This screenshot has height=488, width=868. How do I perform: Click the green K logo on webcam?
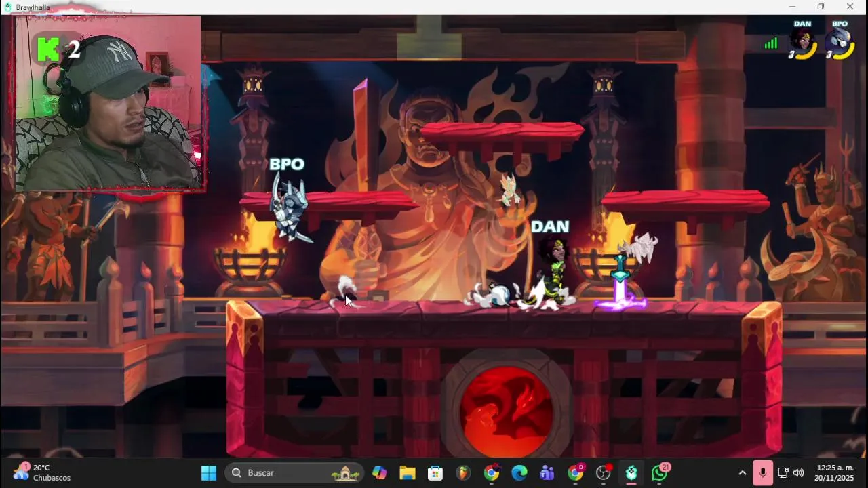[x=47, y=49]
